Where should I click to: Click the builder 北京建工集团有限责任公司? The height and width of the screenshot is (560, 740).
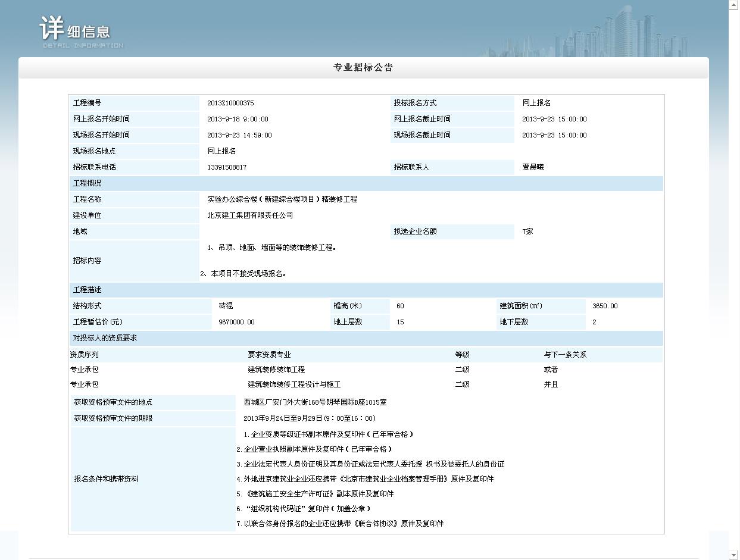click(x=250, y=215)
